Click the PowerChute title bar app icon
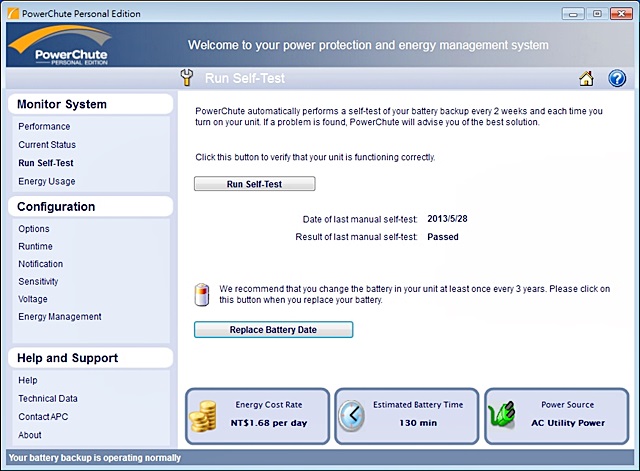 click(x=13, y=13)
